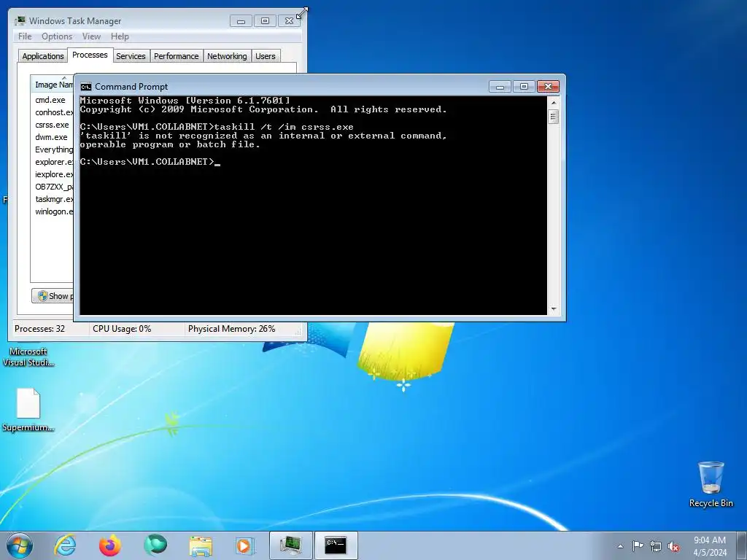Switch to the Processes tab
747x560 pixels.
click(x=90, y=55)
